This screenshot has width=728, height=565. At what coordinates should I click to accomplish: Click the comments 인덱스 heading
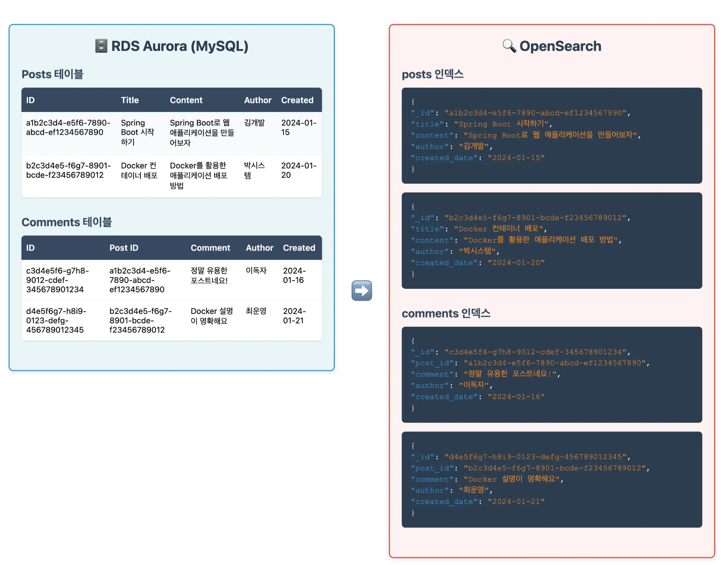(446, 313)
